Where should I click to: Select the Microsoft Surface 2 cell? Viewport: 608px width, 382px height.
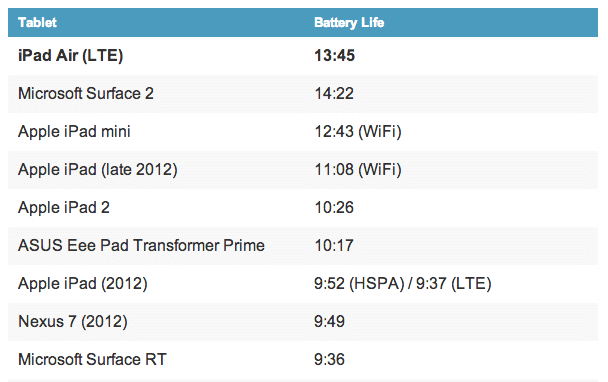coord(86,93)
